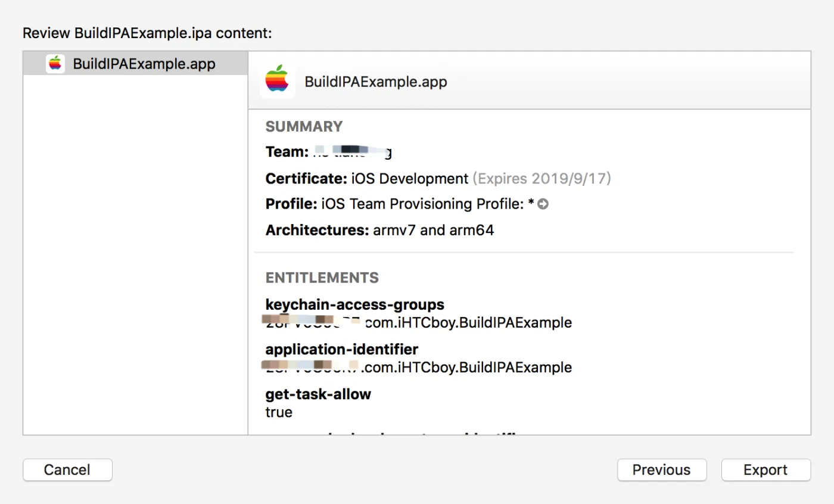Click the iOS Team Provisioning Profile text

click(423, 204)
